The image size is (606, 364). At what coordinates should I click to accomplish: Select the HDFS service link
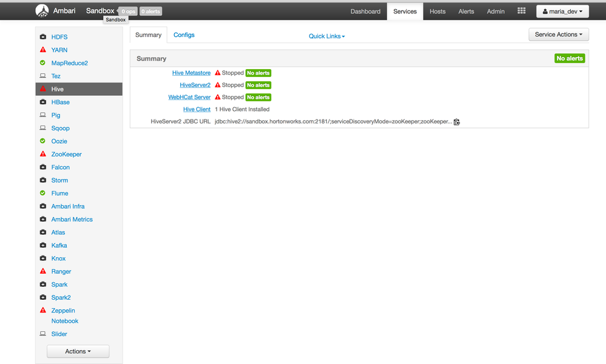click(59, 37)
